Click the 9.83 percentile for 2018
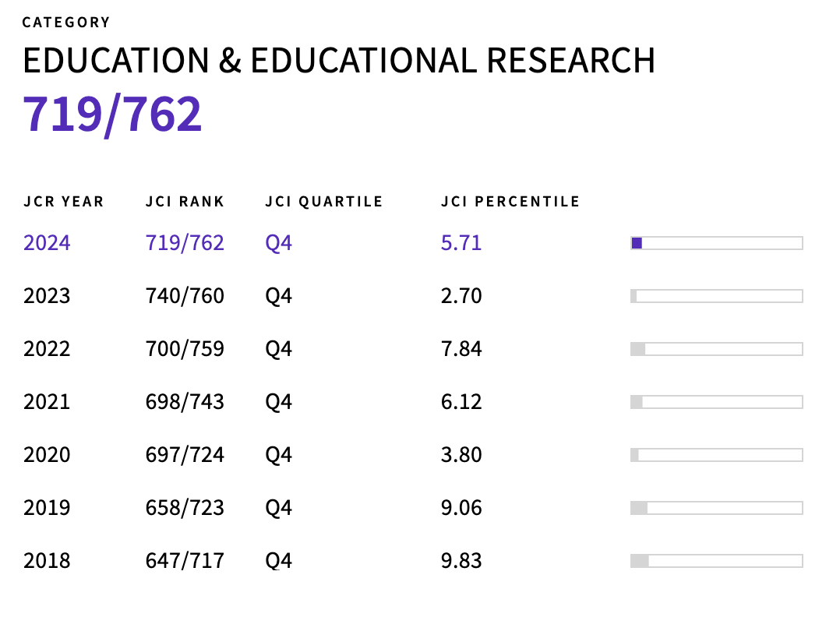 tap(461, 561)
